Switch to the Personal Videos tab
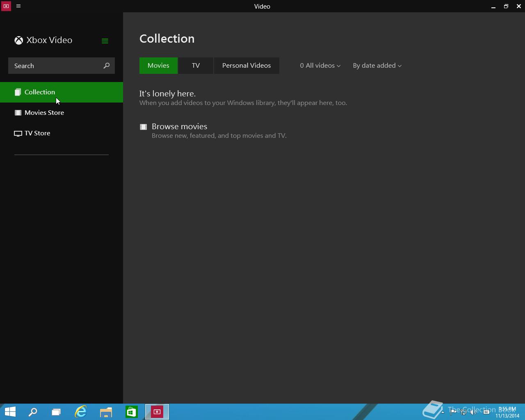 247,66
